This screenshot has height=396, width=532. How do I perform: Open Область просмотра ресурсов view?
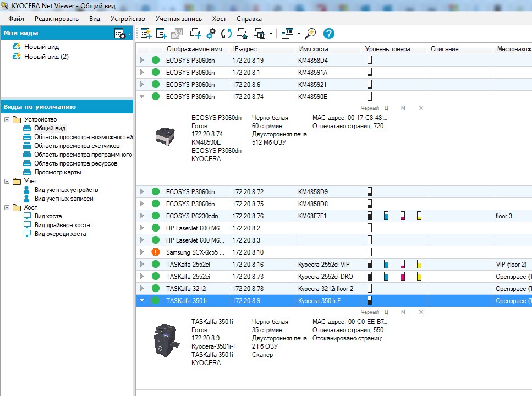76,163
